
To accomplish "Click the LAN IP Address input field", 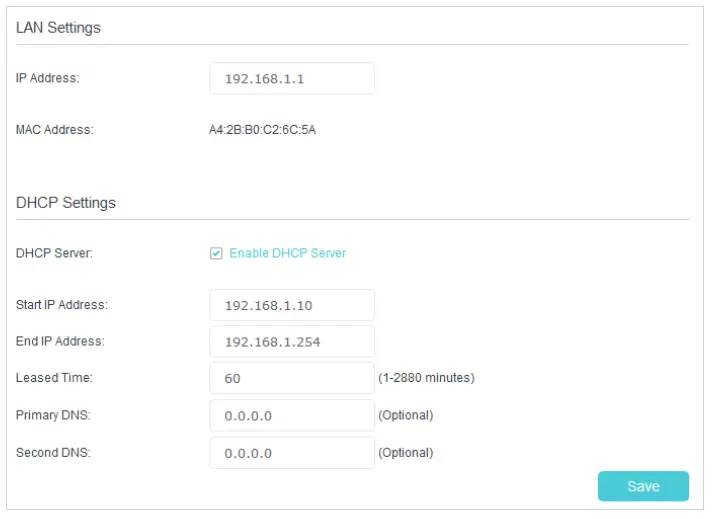I will [x=292, y=79].
